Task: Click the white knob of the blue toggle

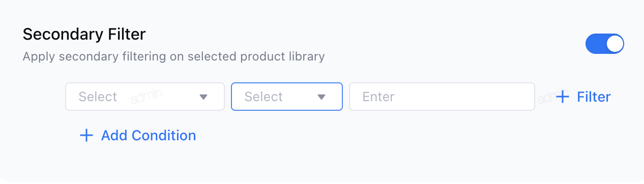Action: [x=614, y=44]
